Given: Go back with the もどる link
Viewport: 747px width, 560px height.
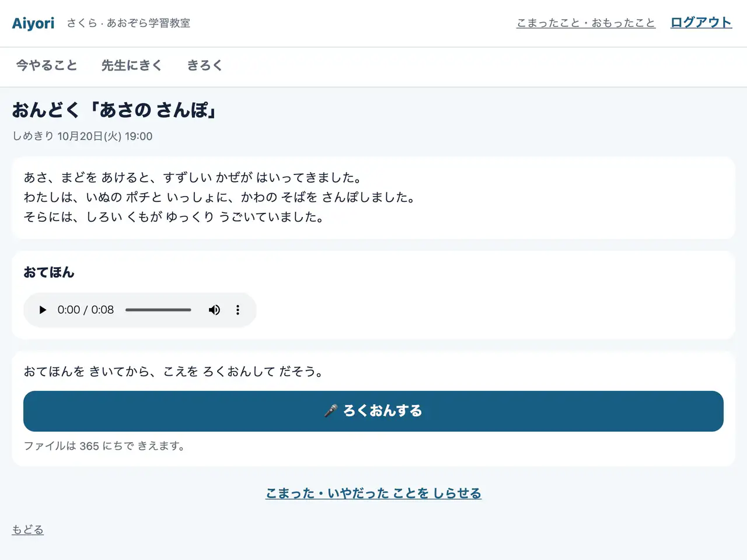Looking at the screenshot, I should [x=28, y=530].
